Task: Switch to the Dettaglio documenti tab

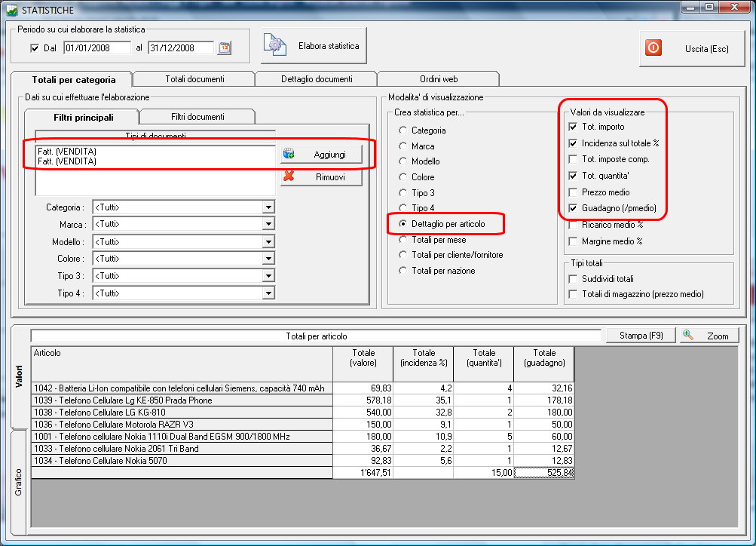Action: point(316,79)
